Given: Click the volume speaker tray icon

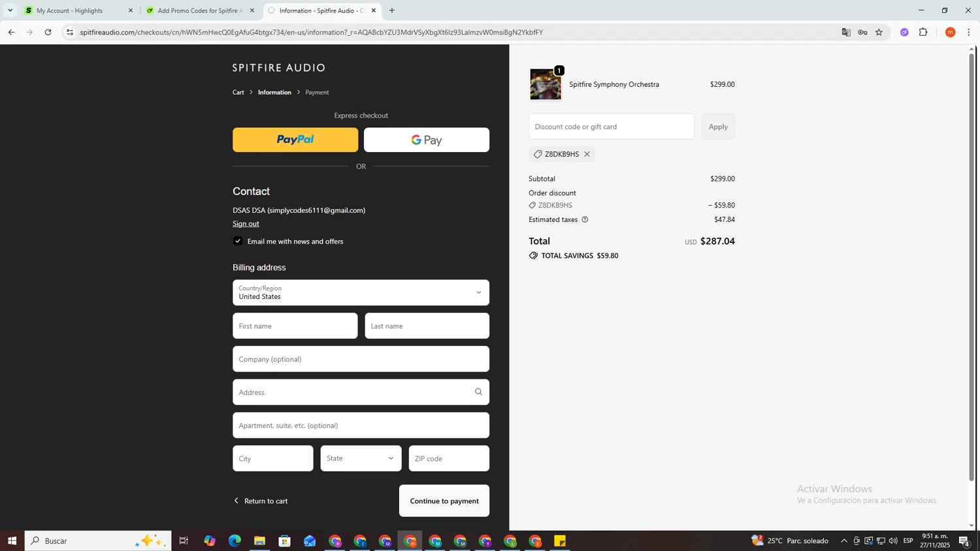Looking at the screenshot, I should pos(893,541).
